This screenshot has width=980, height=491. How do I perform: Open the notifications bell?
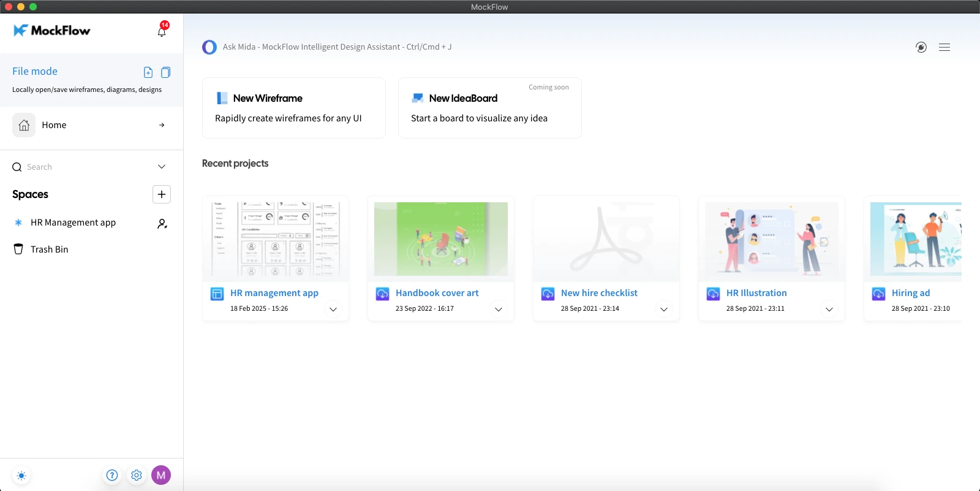coord(162,31)
